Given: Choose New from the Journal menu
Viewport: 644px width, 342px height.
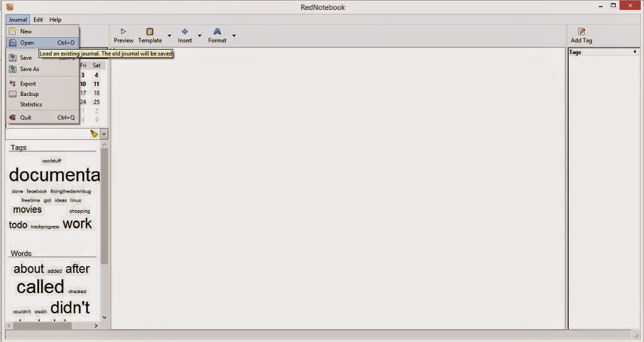Looking at the screenshot, I should pyautogui.click(x=42, y=31).
